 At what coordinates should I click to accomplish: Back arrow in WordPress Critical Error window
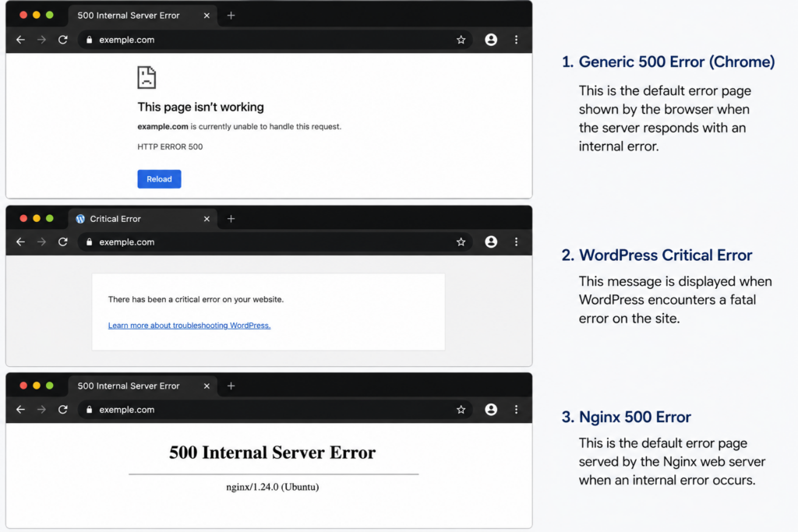point(20,242)
